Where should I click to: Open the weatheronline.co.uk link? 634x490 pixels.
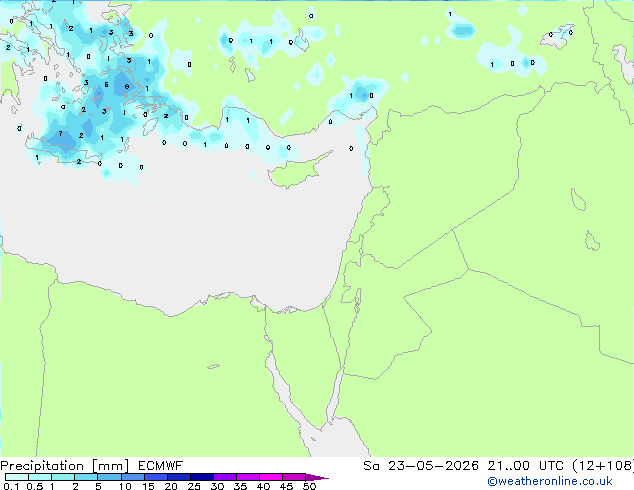point(550,481)
